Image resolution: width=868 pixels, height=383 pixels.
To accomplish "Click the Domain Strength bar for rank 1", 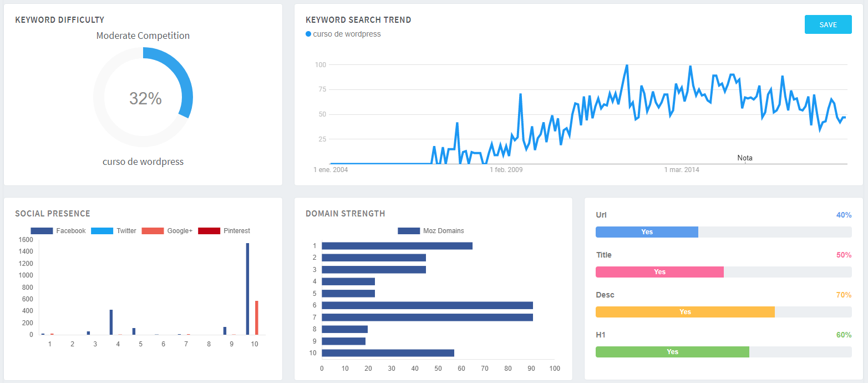I will point(397,246).
